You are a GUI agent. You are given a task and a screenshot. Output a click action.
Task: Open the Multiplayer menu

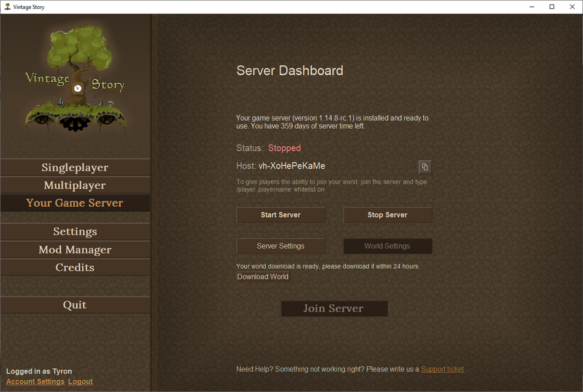coord(75,185)
